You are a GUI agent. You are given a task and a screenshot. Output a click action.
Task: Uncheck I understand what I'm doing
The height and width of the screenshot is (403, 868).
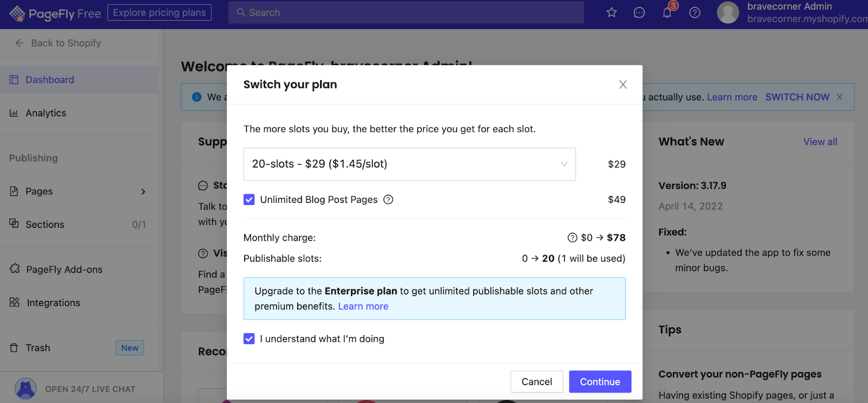[249, 339]
